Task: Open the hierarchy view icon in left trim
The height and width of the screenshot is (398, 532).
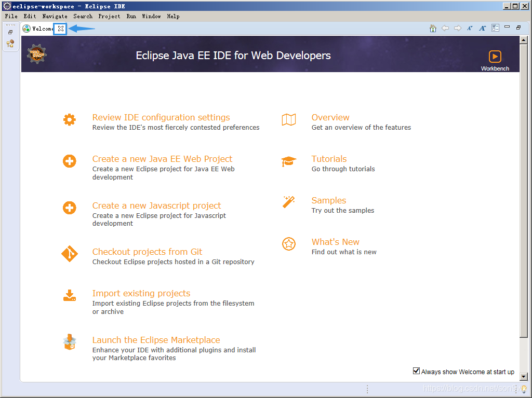Action: 10,44
